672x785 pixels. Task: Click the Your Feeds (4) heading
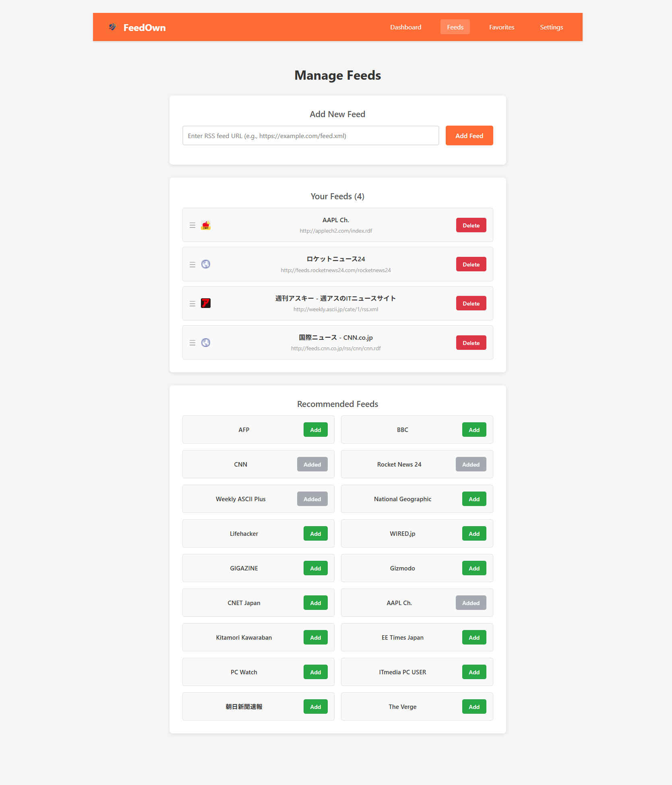pos(337,196)
